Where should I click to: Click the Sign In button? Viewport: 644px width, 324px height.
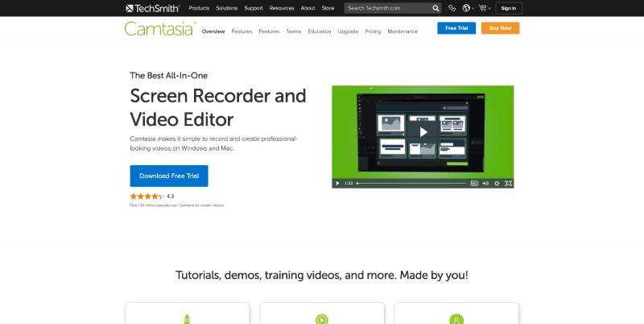[509, 8]
